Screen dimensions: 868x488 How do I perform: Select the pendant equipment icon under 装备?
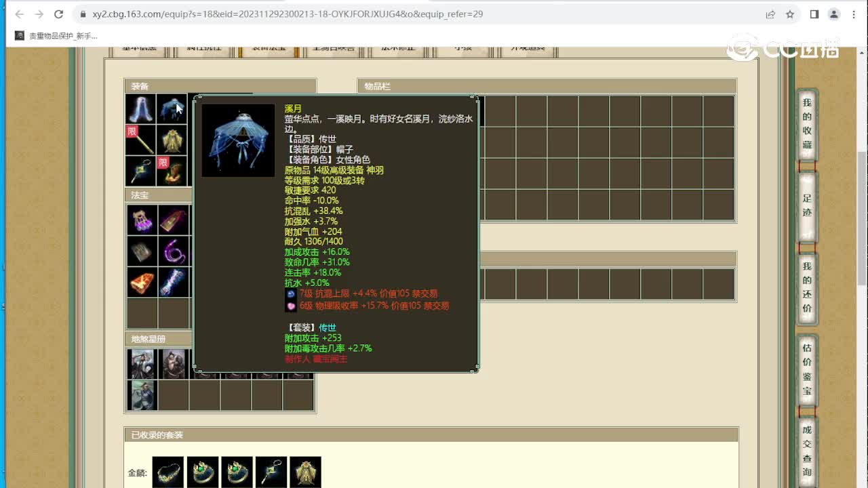coord(141,171)
